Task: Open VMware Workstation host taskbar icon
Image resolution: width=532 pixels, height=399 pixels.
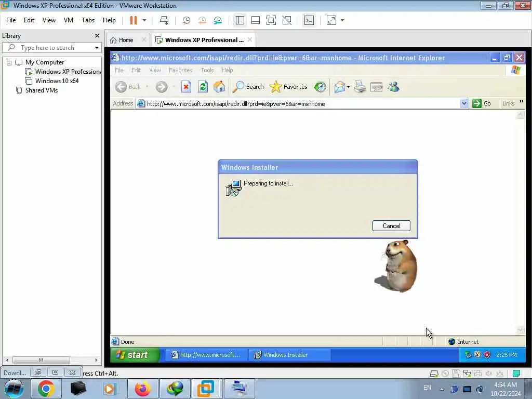Action: [206, 389]
